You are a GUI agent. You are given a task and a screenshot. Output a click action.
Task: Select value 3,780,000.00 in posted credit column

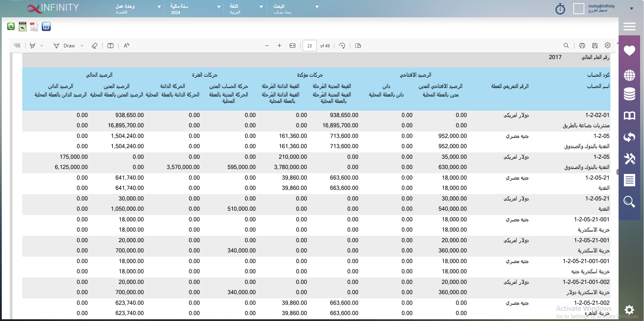291,167
